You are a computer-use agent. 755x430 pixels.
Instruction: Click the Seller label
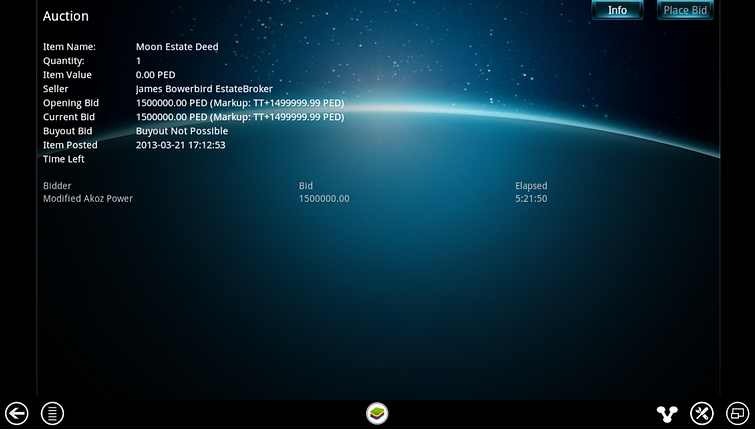[x=55, y=89]
